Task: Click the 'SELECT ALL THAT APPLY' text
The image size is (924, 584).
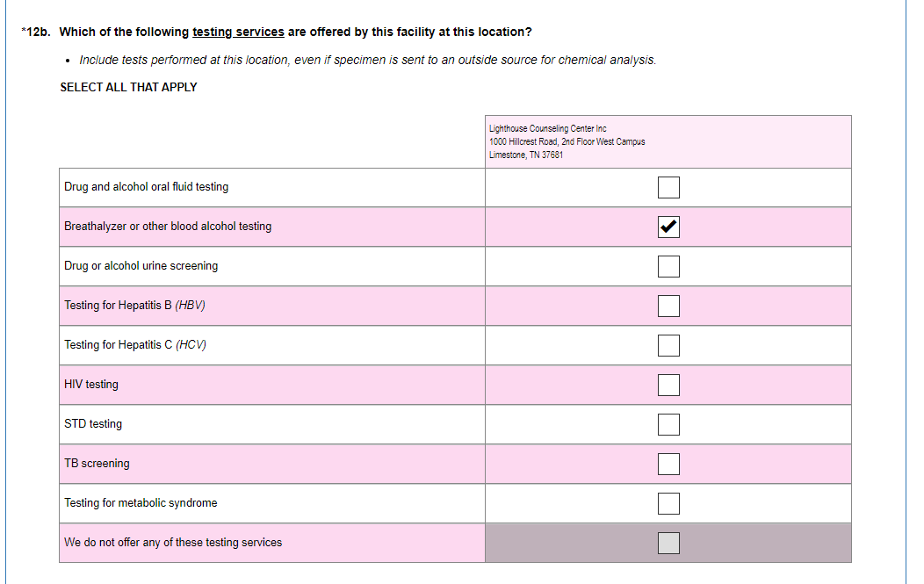Action: 128,87
